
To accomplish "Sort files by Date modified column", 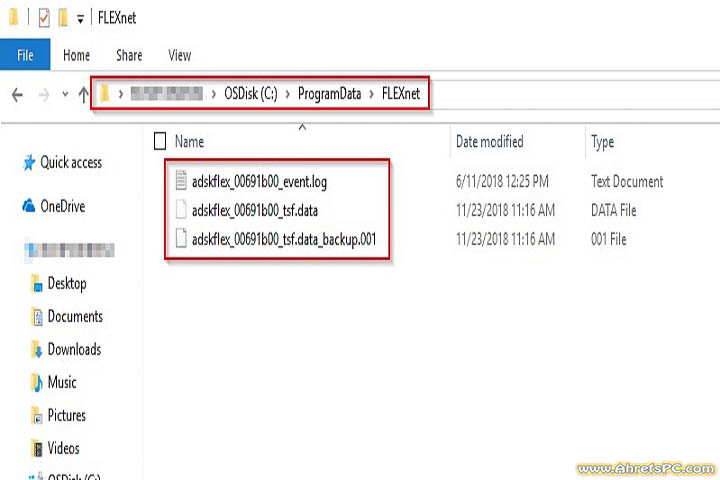I will pos(489,141).
